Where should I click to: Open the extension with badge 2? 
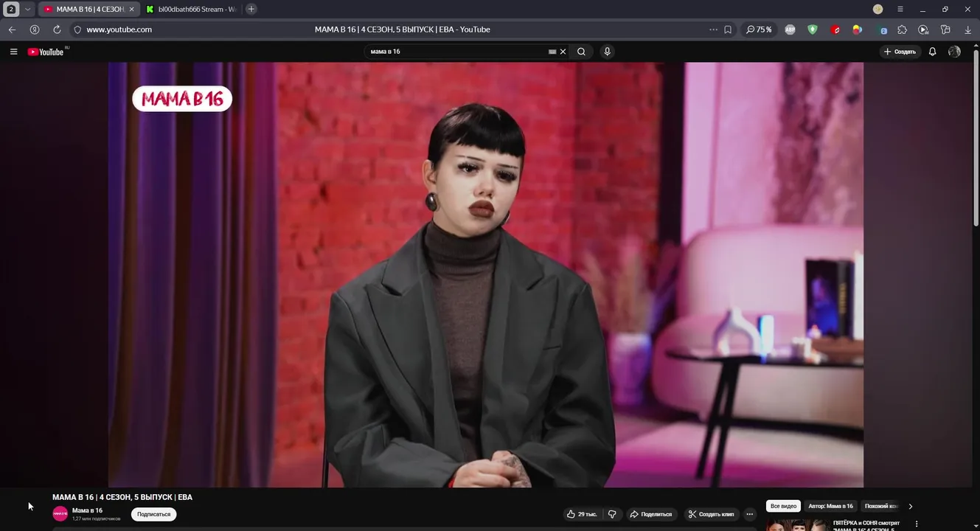883,30
